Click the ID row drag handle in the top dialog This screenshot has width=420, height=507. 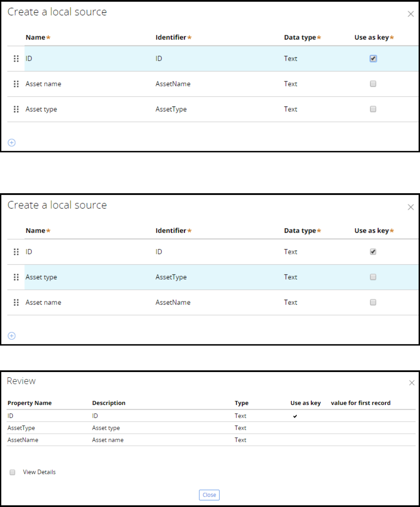tap(16, 59)
